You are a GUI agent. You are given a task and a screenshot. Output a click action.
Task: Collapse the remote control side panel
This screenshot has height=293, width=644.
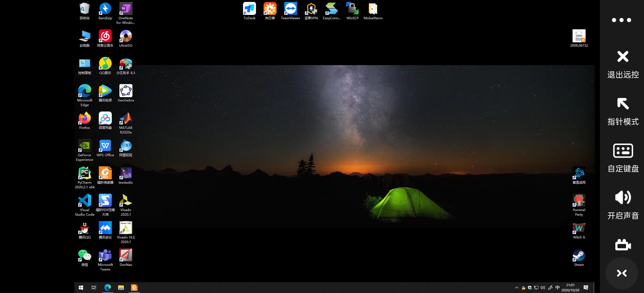pos(621,273)
